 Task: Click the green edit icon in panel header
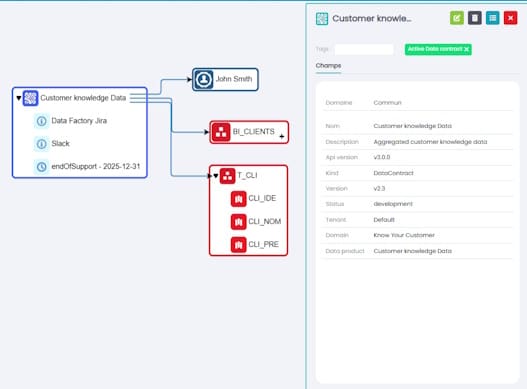click(457, 18)
